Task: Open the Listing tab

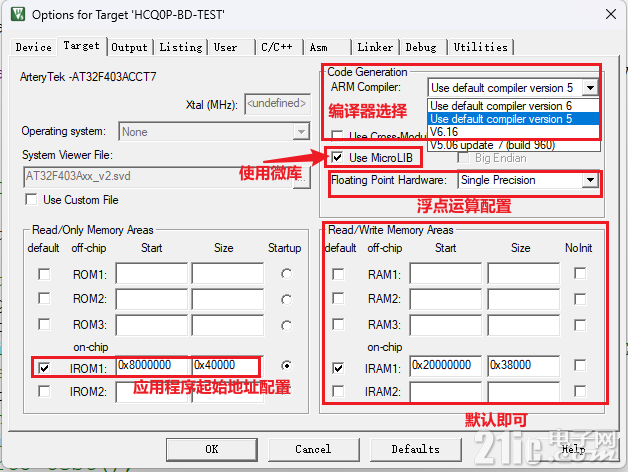Action: click(181, 47)
